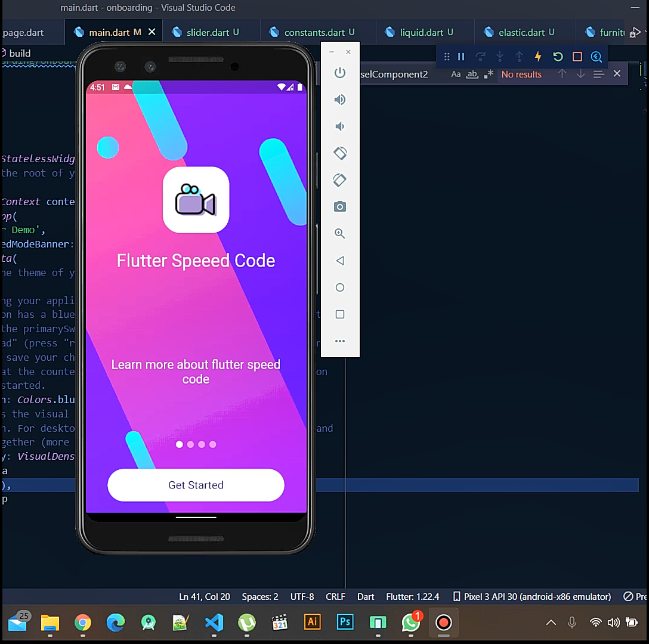Tap Get Started in the emulator app
The width and height of the screenshot is (649, 644).
coord(196,485)
